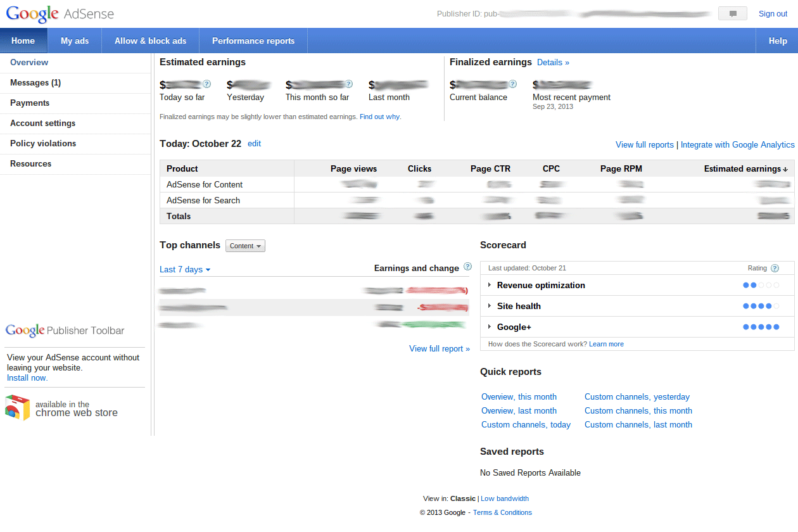Click the Sign out link

click(773, 14)
